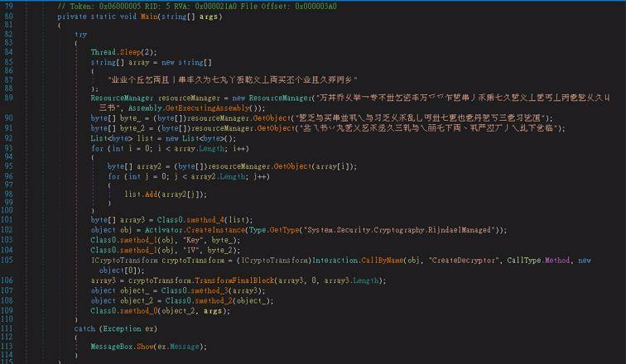Screen dimensions: 626x364
Task: Click the RijndaelManaged string literal
Action: coord(399,231)
